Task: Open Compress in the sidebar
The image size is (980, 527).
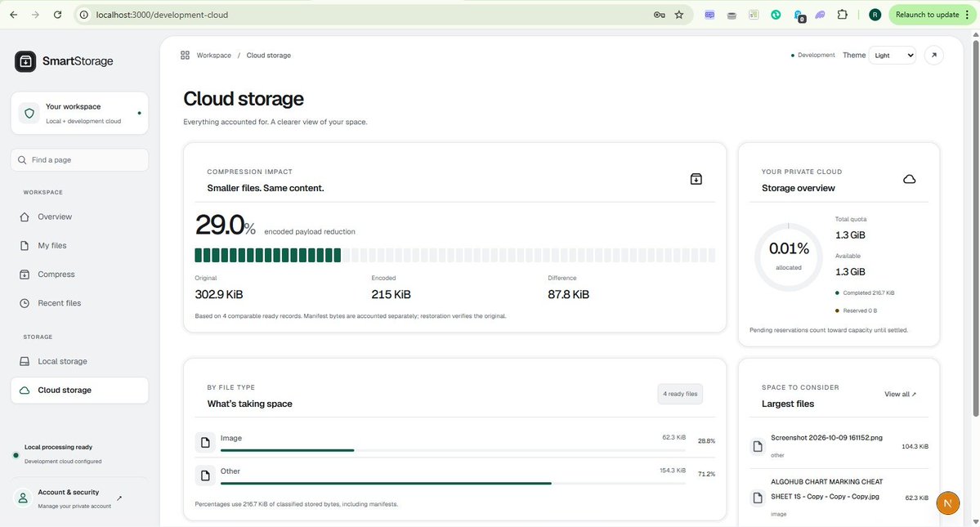Action: [x=79, y=274]
